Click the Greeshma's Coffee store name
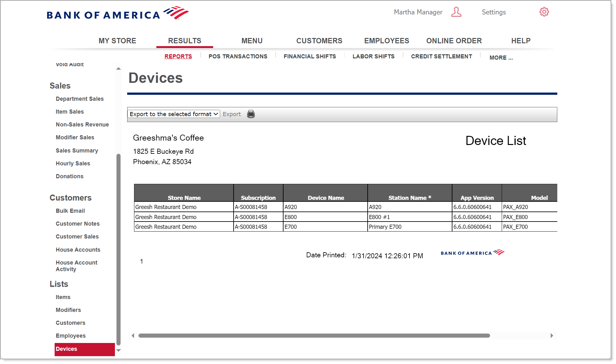The image size is (616, 364). 168,138
